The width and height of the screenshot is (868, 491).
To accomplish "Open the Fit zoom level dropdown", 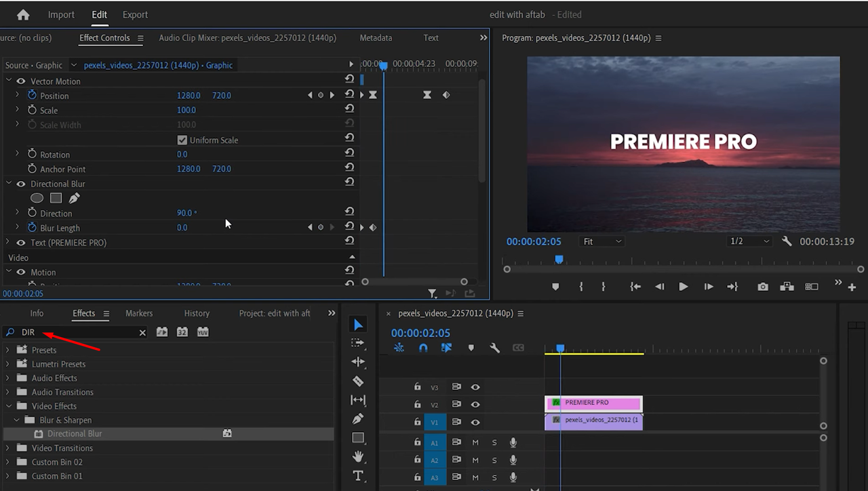I will (x=602, y=241).
